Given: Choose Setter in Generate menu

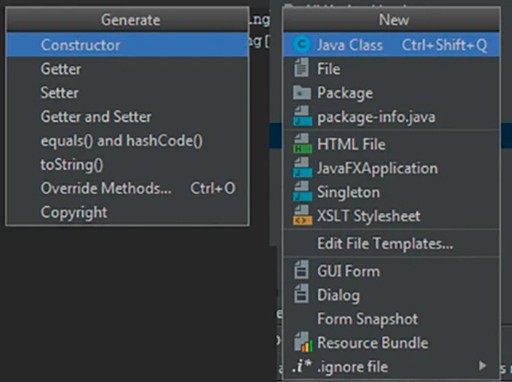Looking at the screenshot, I should point(127,93).
